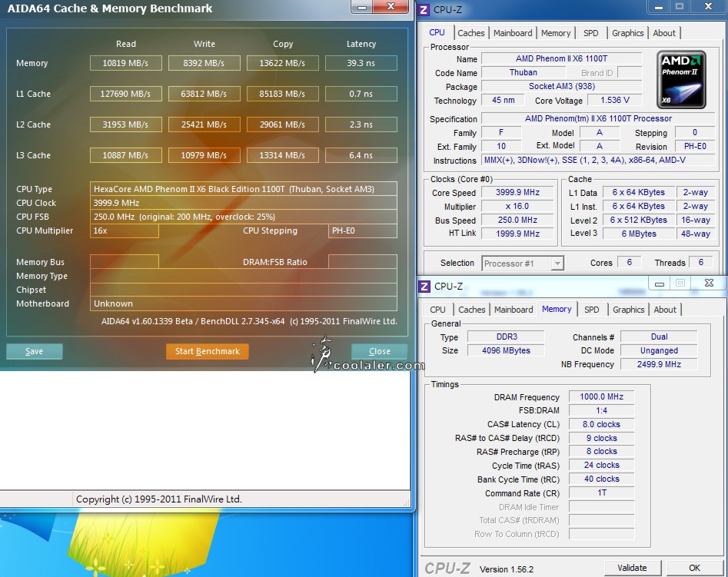Viewport: 728px width, 577px height.
Task: Minimize the AIDA64 Cache & Memory Benchmark window
Action: coord(363,7)
